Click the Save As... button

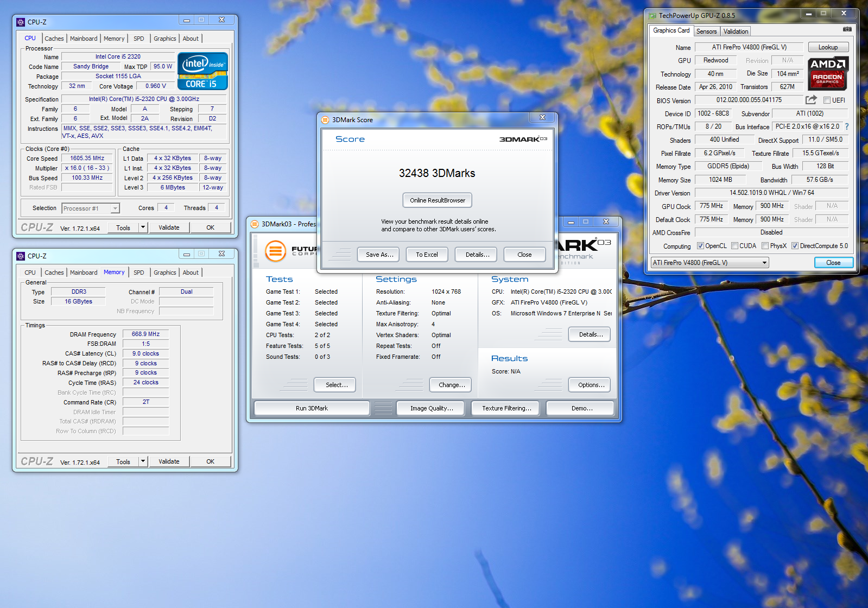click(x=379, y=255)
